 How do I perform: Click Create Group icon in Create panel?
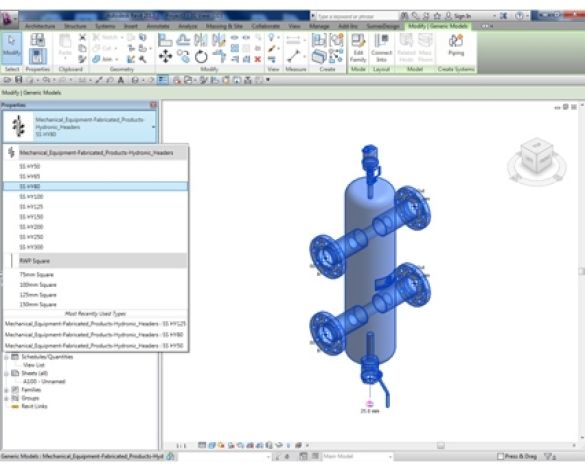pyautogui.click(x=336, y=40)
